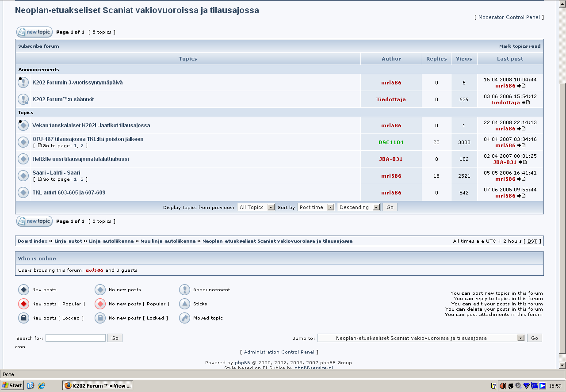Click help question mark tray icon
Viewport: 566px width, 392px height.
click(x=494, y=386)
